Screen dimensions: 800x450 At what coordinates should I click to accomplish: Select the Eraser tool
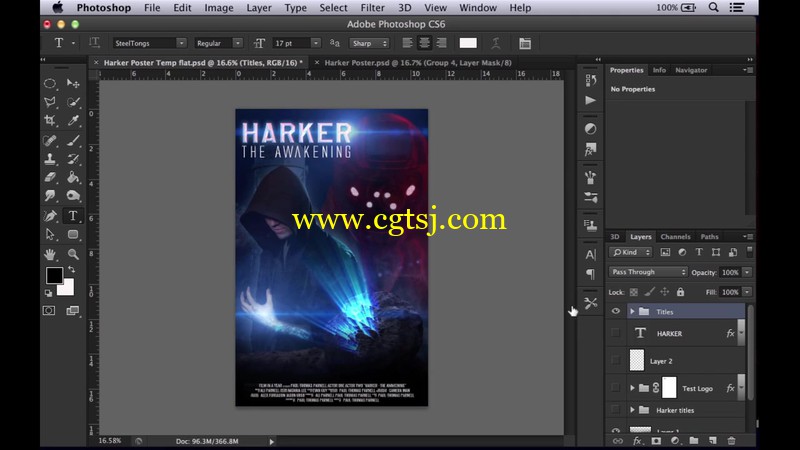coord(50,177)
